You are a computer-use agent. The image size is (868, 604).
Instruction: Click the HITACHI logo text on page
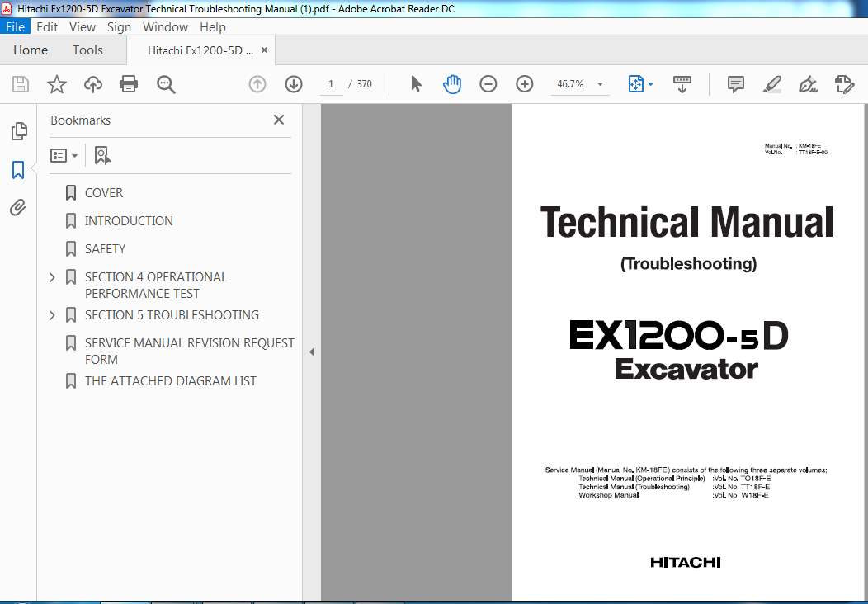click(x=686, y=563)
